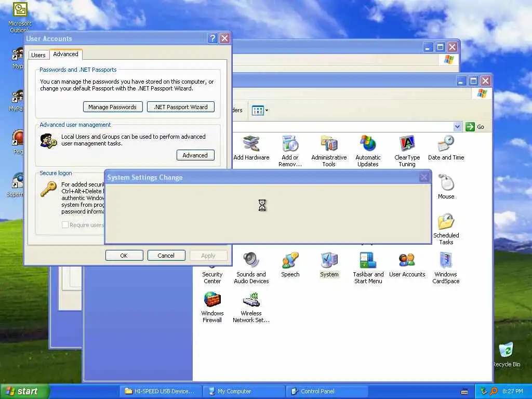Image resolution: width=532 pixels, height=399 pixels.
Task: Open ClearType Tuning icon
Action: (x=407, y=151)
